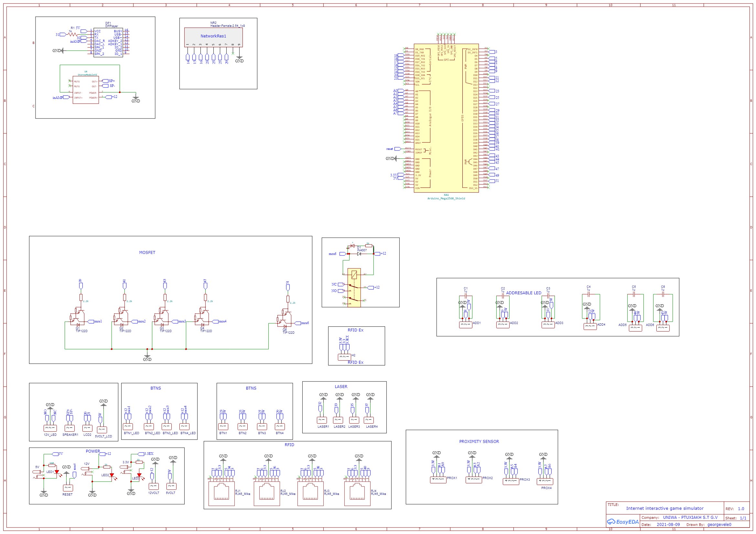The height and width of the screenshot is (534, 756).
Task: Click the R1 1k resistor near DFPlayer
Action: pyautogui.click(x=72, y=34)
